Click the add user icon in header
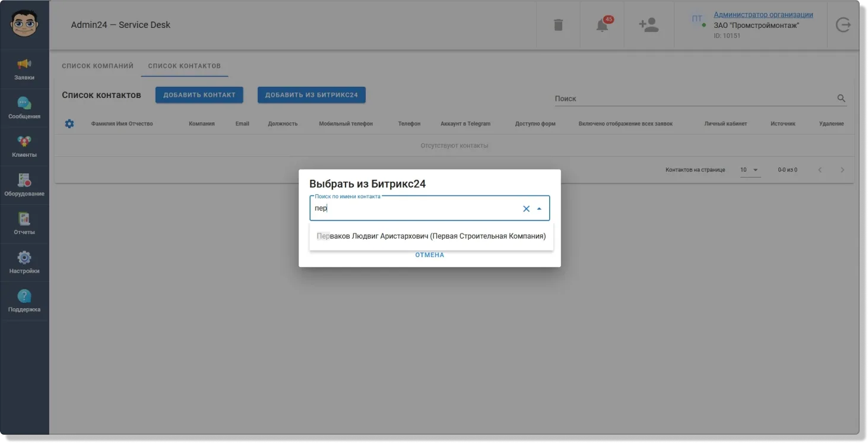Image resolution: width=868 pixels, height=443 pixels. 648,25
